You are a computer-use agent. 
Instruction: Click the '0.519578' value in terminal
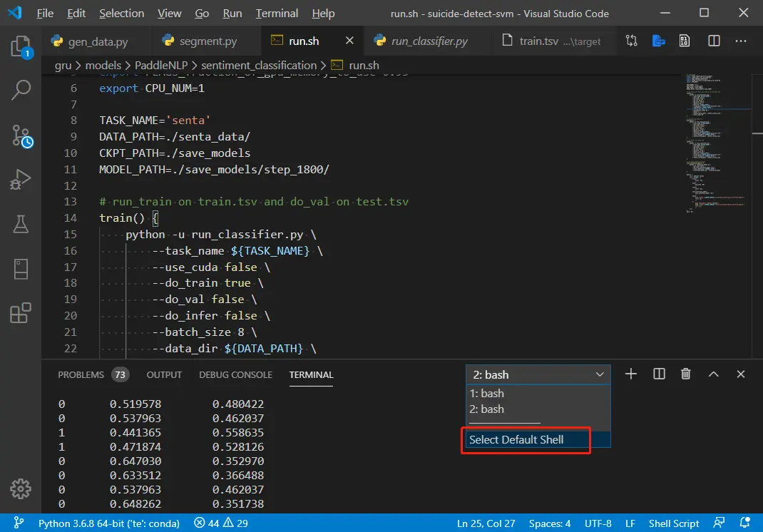[x=135, y=404]
